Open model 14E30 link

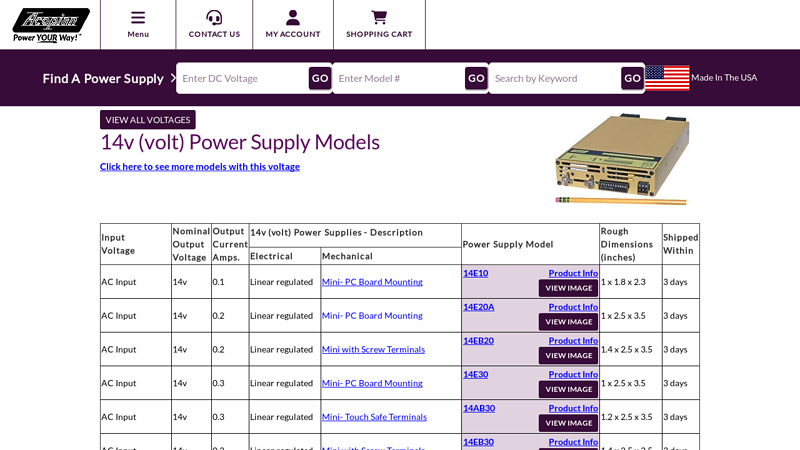coord(476,374)
